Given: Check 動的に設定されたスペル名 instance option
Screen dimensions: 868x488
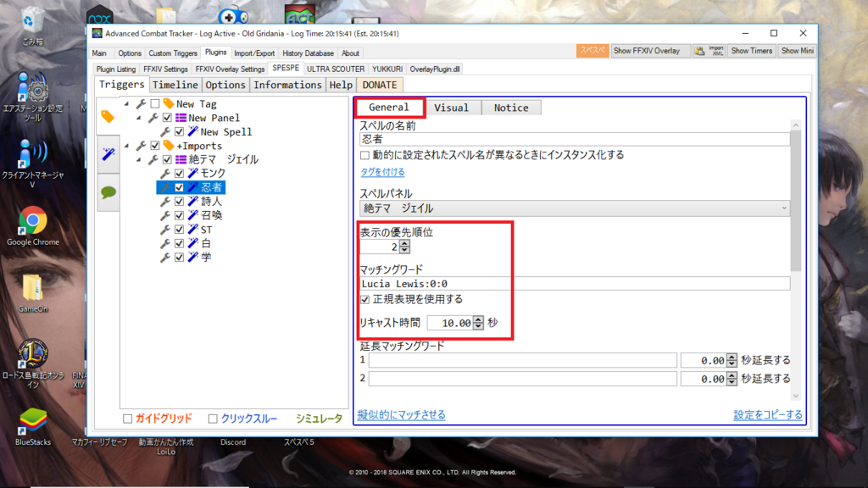Looking at the screenshot, I should (364, 156).
